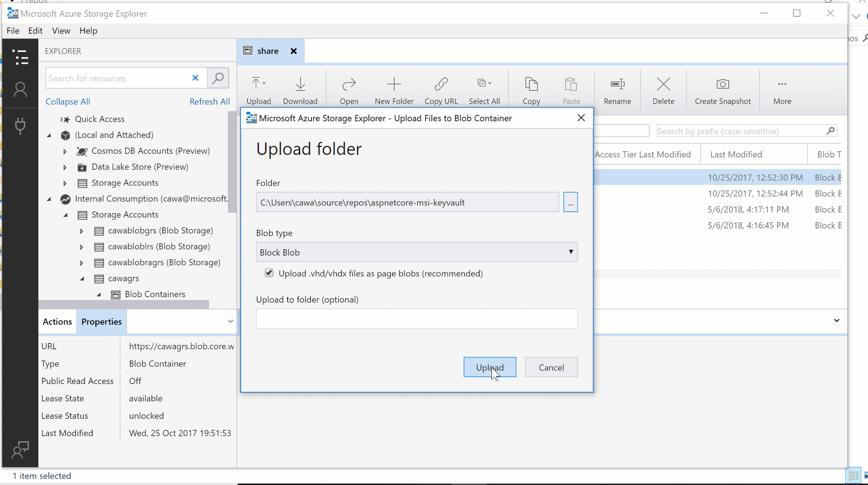
Task: Uncheck Upload .vhd/vhdx files as page blobs
Action: point(269,273)
